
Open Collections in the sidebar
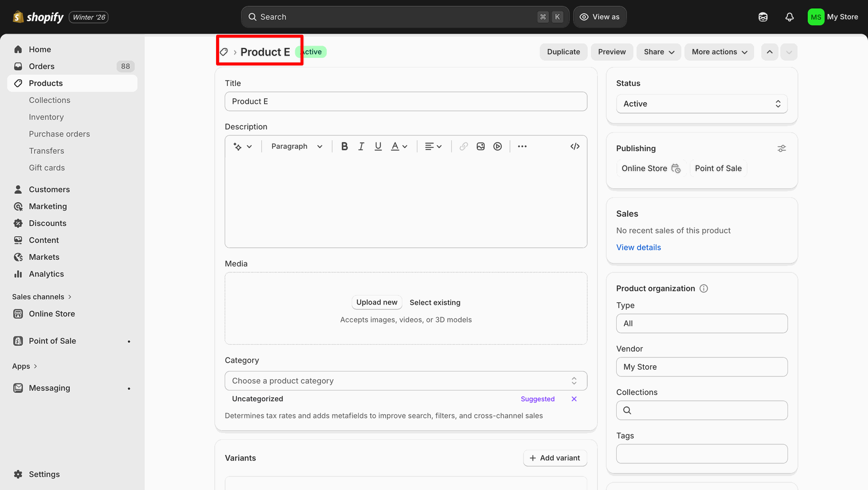(x=49, y=100)
